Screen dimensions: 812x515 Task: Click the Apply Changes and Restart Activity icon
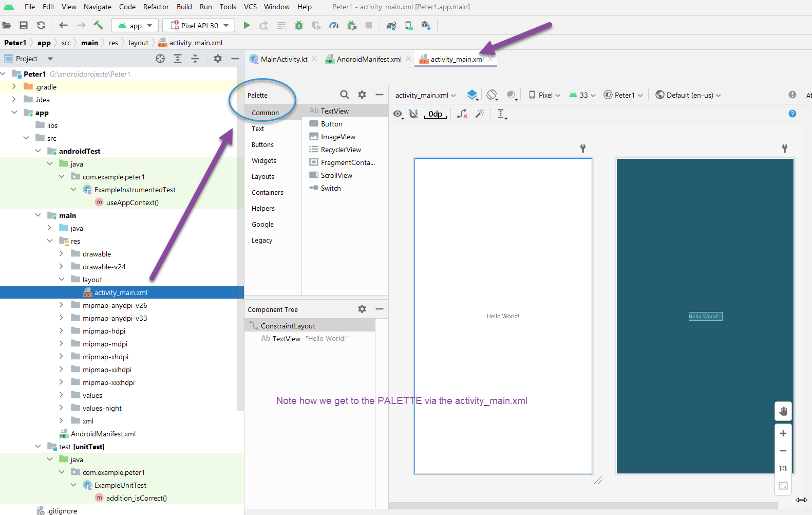pos(263,25)
